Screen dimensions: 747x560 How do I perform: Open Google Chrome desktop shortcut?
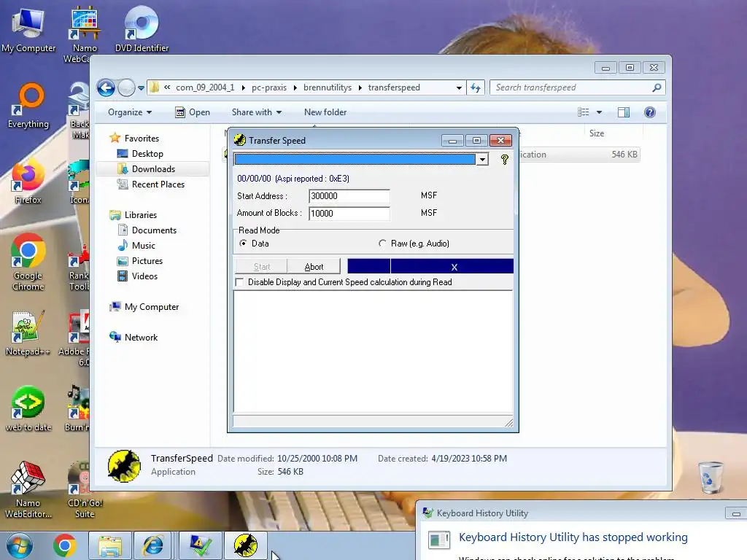click(28, 262)
